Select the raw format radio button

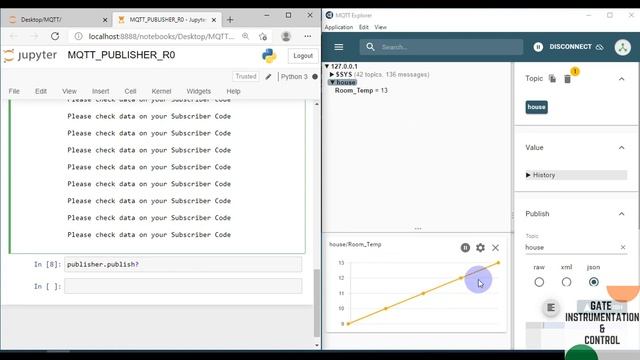pyautogui.click(x=539, y=282)
